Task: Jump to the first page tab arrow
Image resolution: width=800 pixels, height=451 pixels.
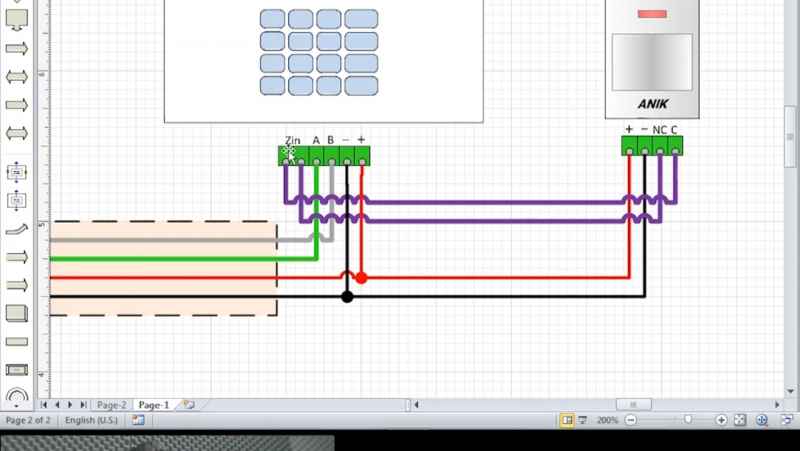Action: pyautogui.click(x=44, y=405)
